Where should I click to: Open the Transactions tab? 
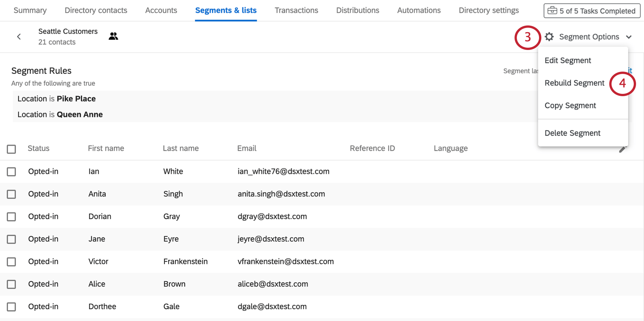(x=296, y=10)
